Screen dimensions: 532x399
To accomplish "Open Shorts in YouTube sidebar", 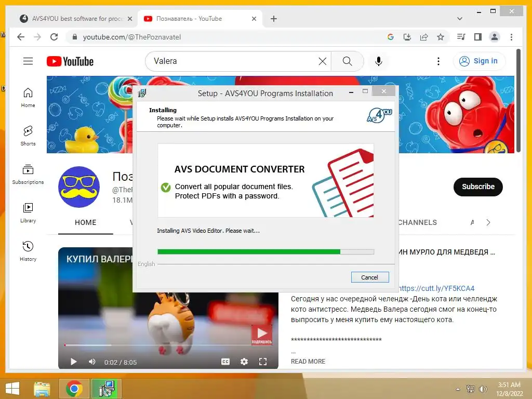I will click(28, 136).
